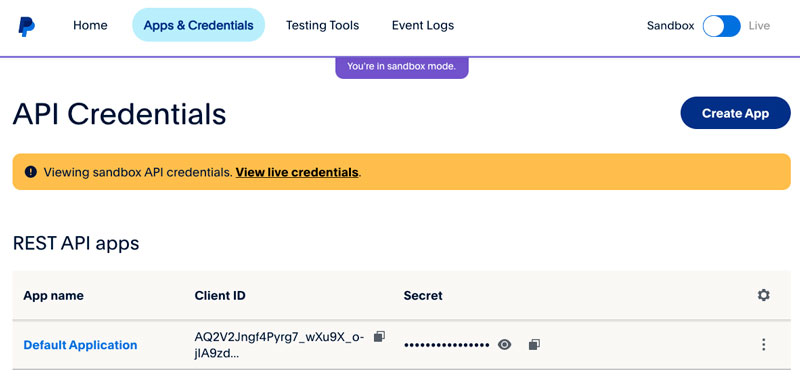Click the Client ID value text
800x376 pixels.
tap(280, 345)
